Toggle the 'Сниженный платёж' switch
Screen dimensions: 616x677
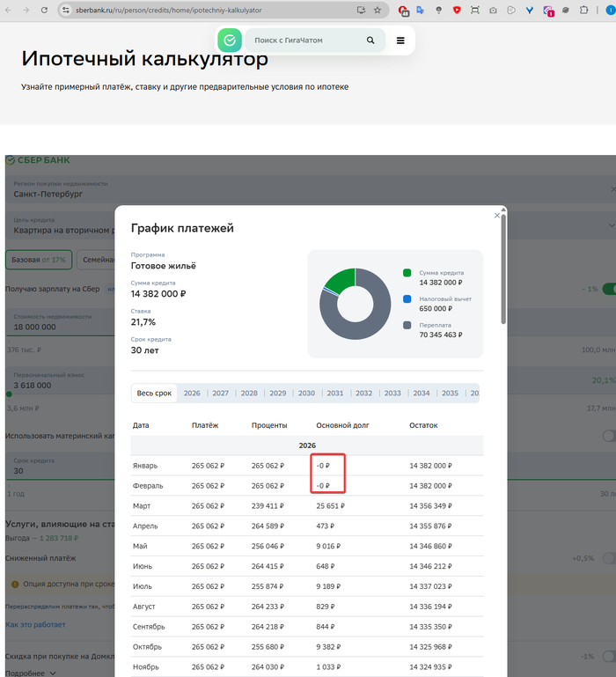609,558
